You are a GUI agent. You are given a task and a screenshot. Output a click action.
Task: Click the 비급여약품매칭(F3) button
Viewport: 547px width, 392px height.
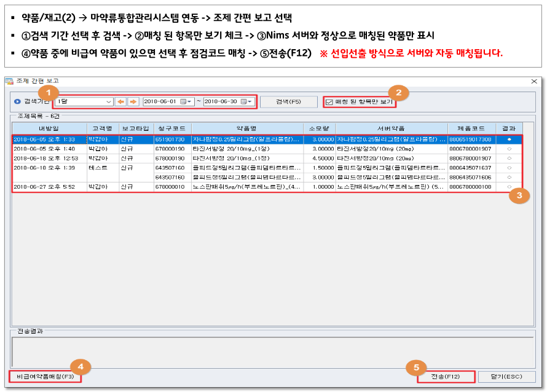(x=44, y=376)
